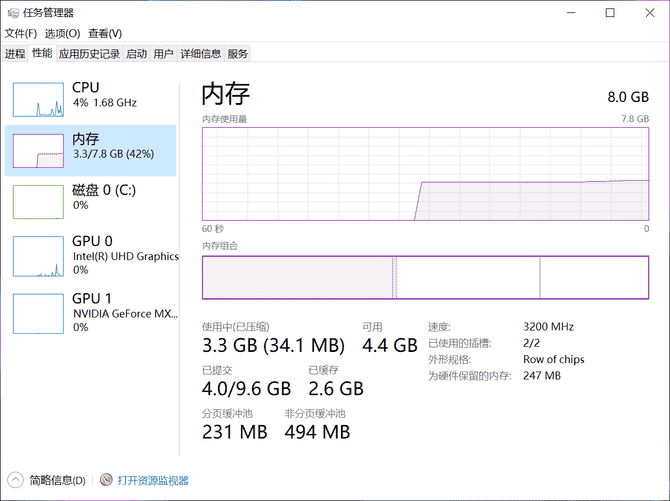Open the 文件(F) menu
Image resolution: width=670 pixels, height=501 pixels.
pos(20,33)
